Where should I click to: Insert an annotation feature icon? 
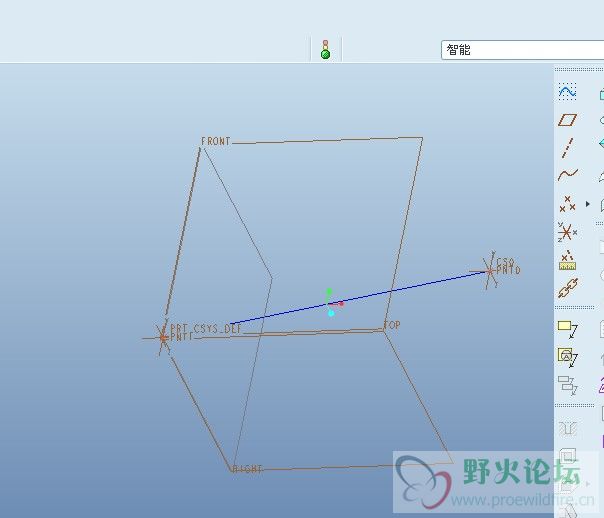567,330
